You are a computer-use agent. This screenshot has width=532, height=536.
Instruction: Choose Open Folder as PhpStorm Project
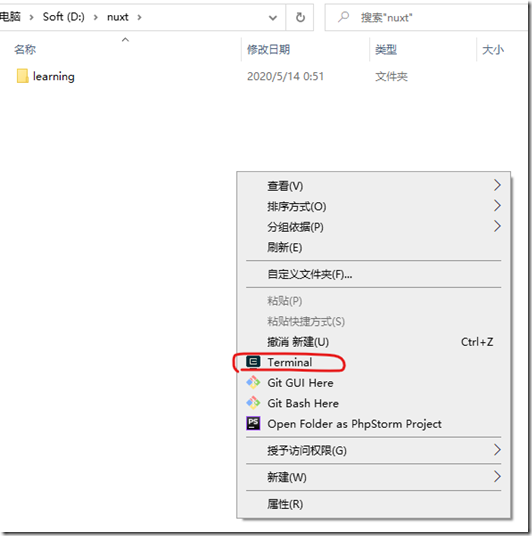pyautogui.click(x=373, y=424)
